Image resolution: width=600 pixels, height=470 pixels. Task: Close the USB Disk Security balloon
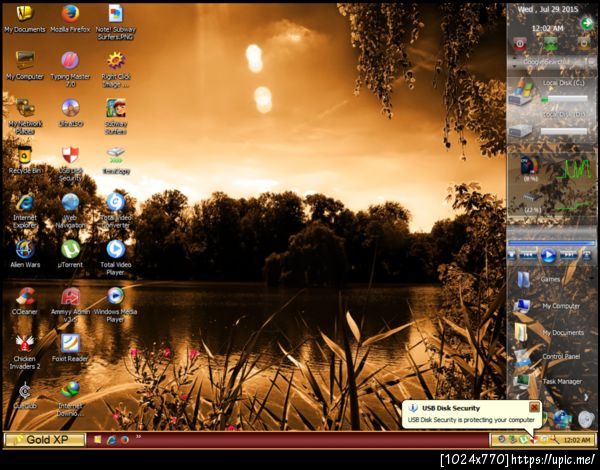click(x=534, y=407)
